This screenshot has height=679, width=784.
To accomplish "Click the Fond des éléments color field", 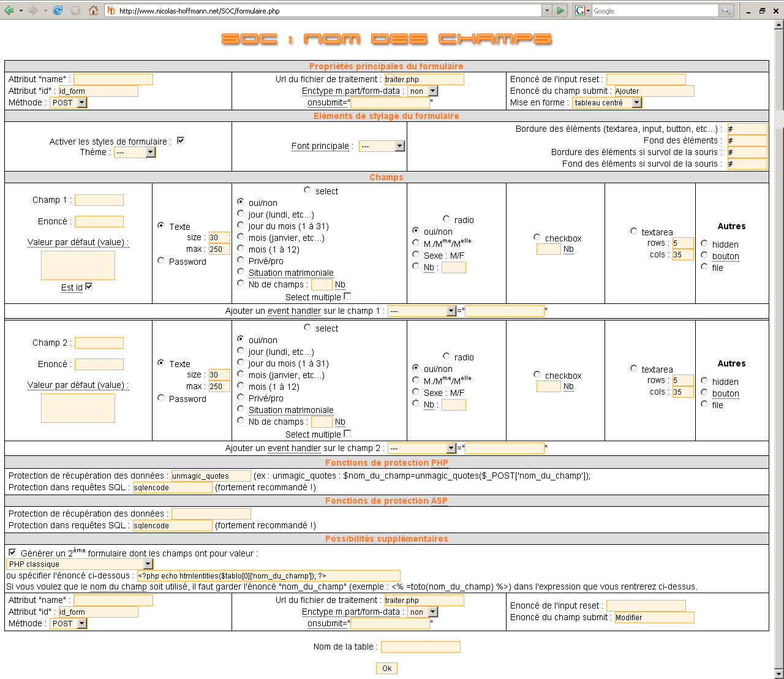I will click(747, 140).
